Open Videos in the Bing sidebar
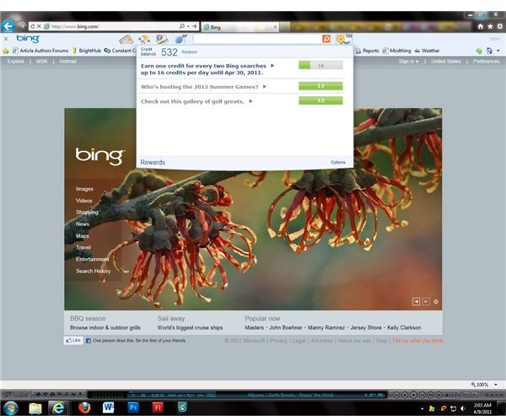This screenshot has height=420, width=506. pos(83,201)
